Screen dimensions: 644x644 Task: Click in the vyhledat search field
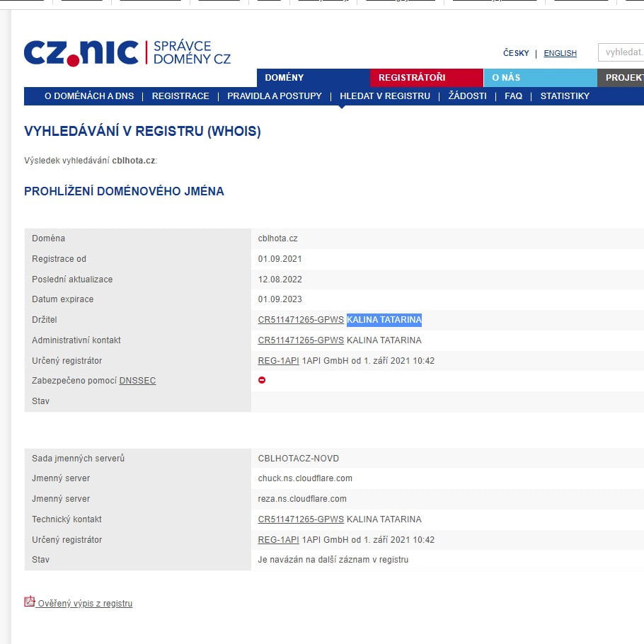tap(623, 52)
